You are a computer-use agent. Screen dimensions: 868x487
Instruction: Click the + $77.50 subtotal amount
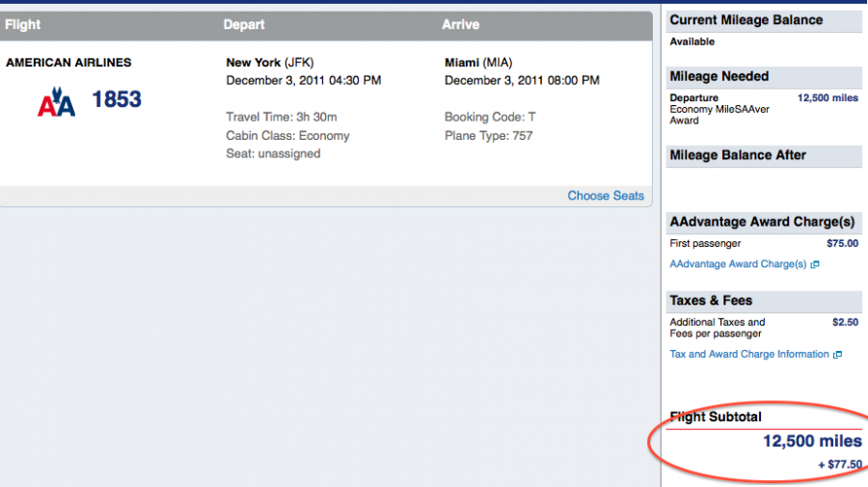pos(840,465)
